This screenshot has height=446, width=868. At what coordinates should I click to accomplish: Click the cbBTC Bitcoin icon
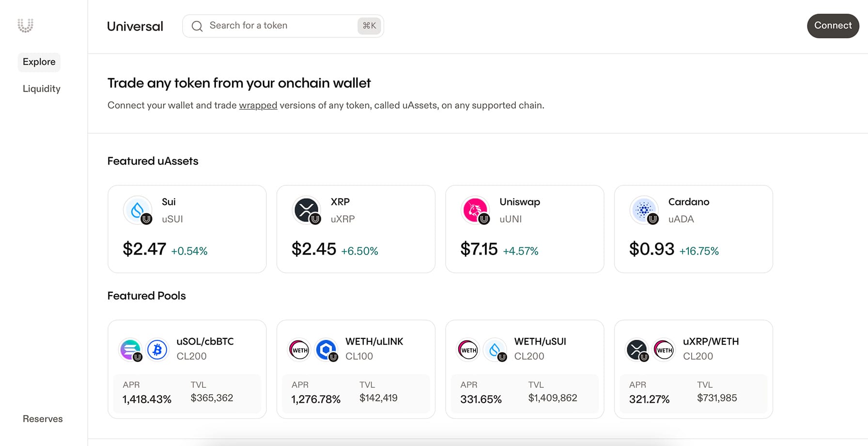click(157, 349)
